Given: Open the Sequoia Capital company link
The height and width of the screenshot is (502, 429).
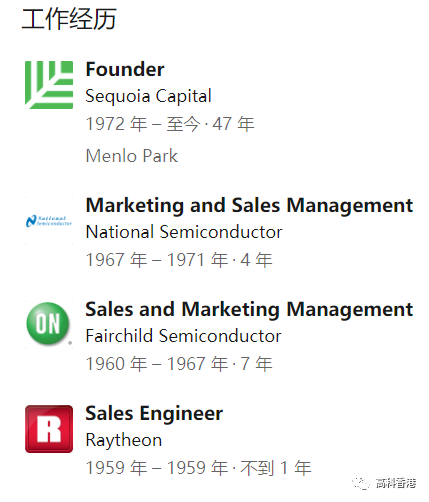Looking at the screenshot, I should point(149,96).
